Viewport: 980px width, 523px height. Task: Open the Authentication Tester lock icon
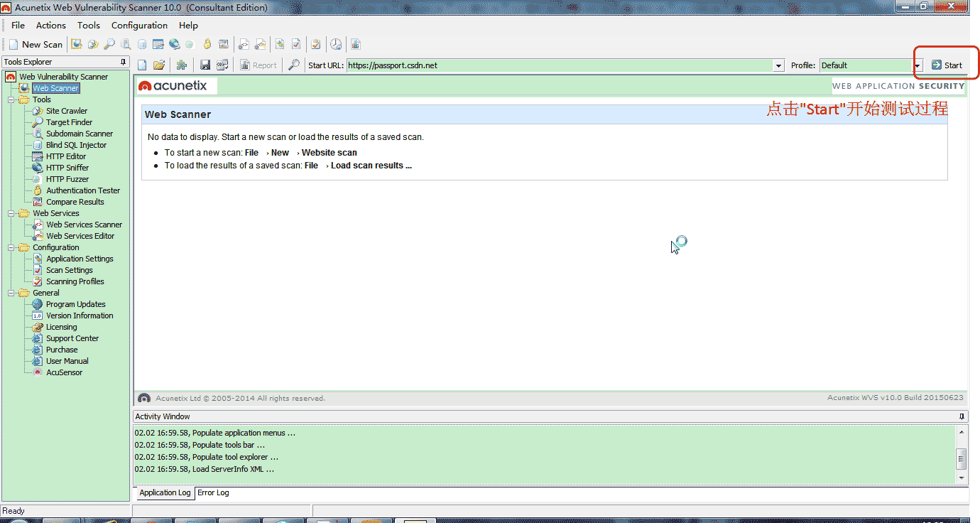207,43
